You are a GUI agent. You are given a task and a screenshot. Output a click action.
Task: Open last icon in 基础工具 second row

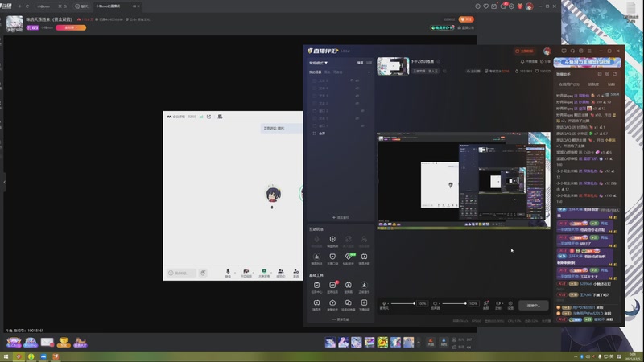pos(364,305)
